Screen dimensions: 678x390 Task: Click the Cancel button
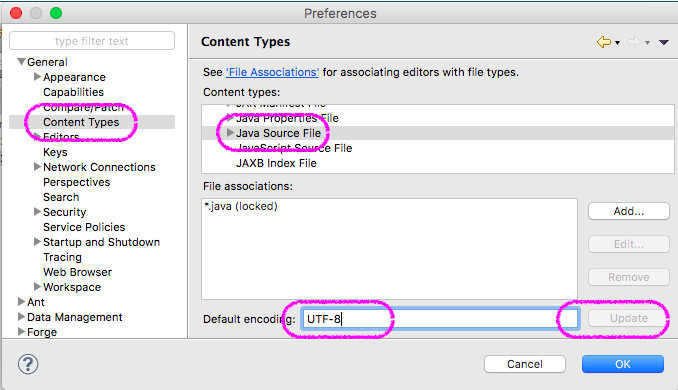525,364
